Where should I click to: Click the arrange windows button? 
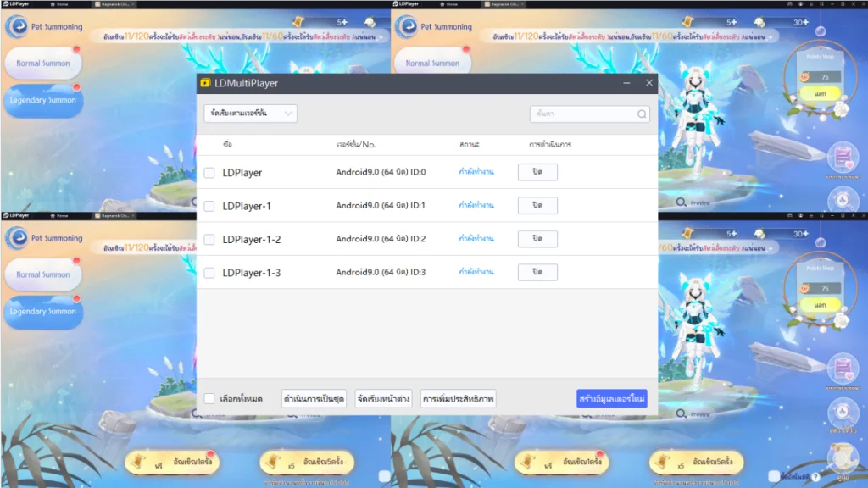coord(384,398)
